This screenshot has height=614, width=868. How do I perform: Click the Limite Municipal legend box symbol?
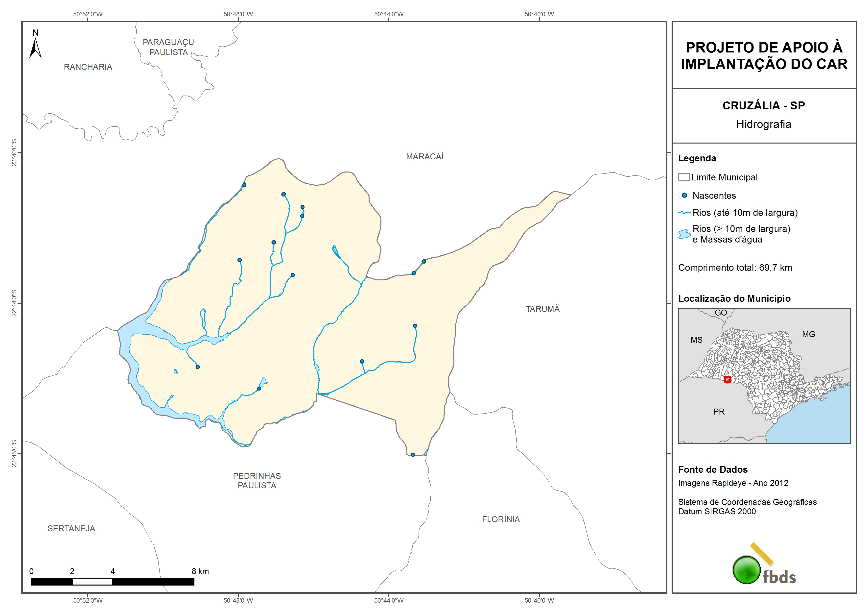tap(683, 177)
